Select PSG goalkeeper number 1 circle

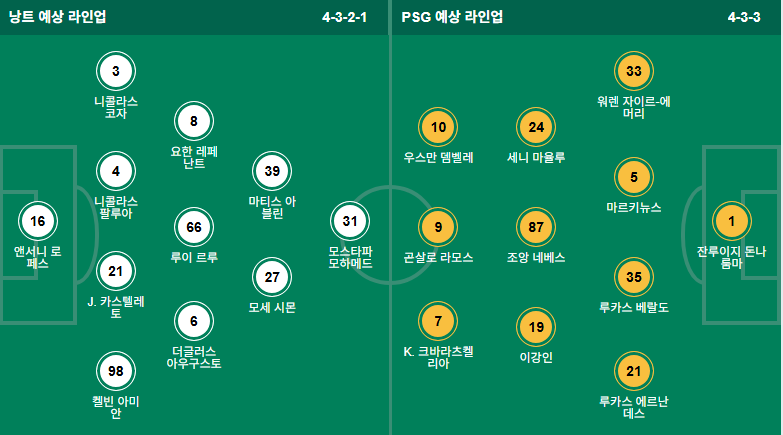(732, 221)
